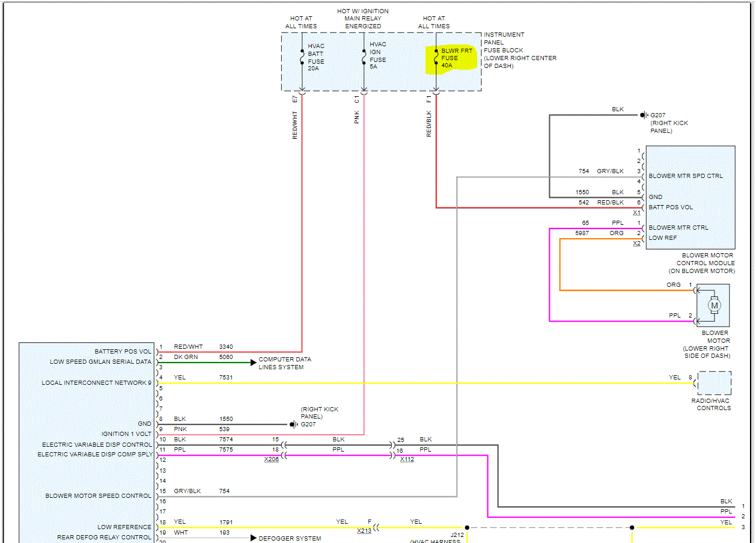
Task: Click the X2 connector label on blower module
Action: [636, 244]
